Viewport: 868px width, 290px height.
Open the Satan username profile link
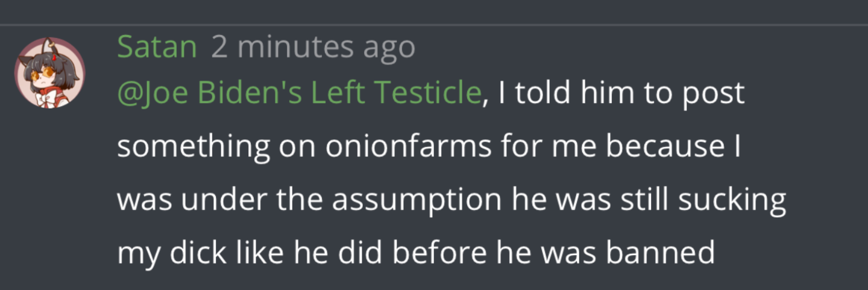click(x=157, y=47)
